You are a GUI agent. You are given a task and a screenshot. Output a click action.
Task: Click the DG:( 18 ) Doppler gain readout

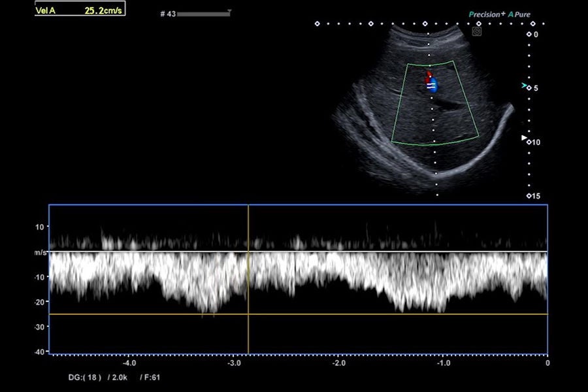pos(85,378)
